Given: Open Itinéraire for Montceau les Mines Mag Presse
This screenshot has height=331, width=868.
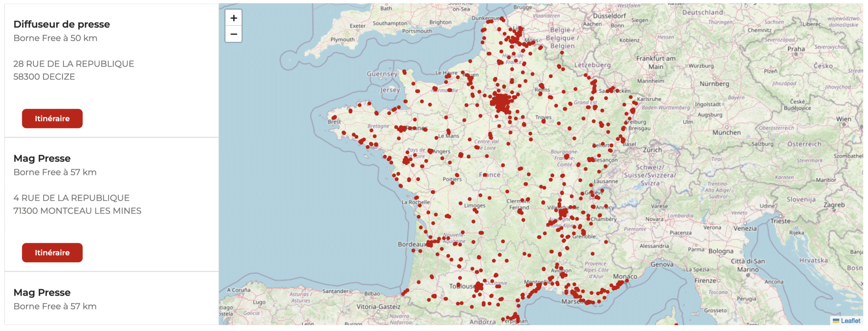Looking at the screenshot, I should tap(52, 253).
